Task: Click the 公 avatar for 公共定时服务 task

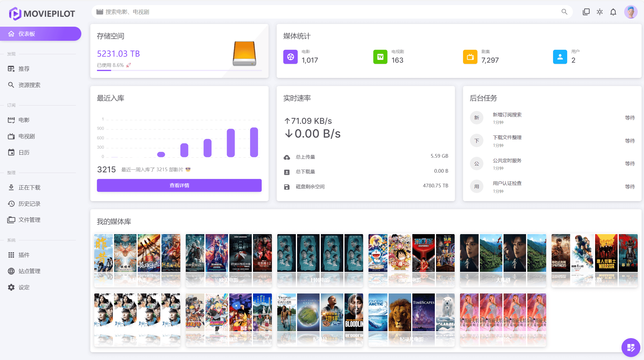Action: (x=477, y=164)
